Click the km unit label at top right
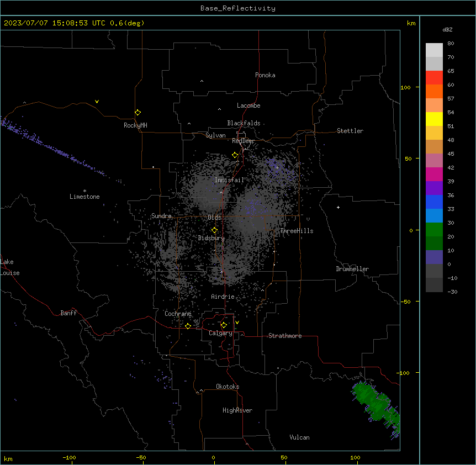 click(x=411, y=23)
